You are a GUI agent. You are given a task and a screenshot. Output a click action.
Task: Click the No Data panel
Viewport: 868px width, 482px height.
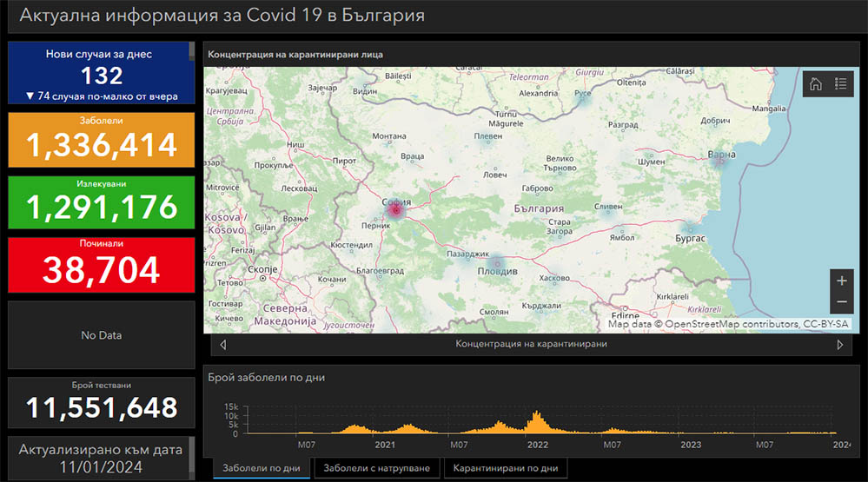click(x=102, y=335)
